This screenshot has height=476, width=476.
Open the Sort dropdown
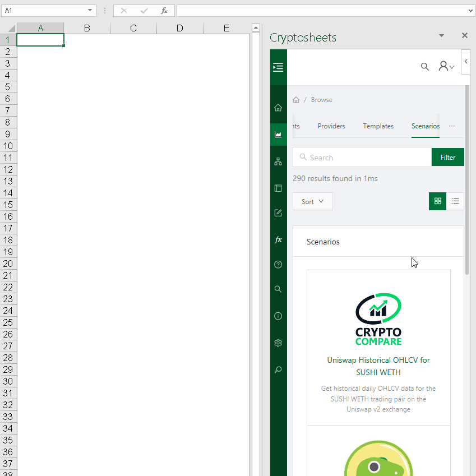313,201
